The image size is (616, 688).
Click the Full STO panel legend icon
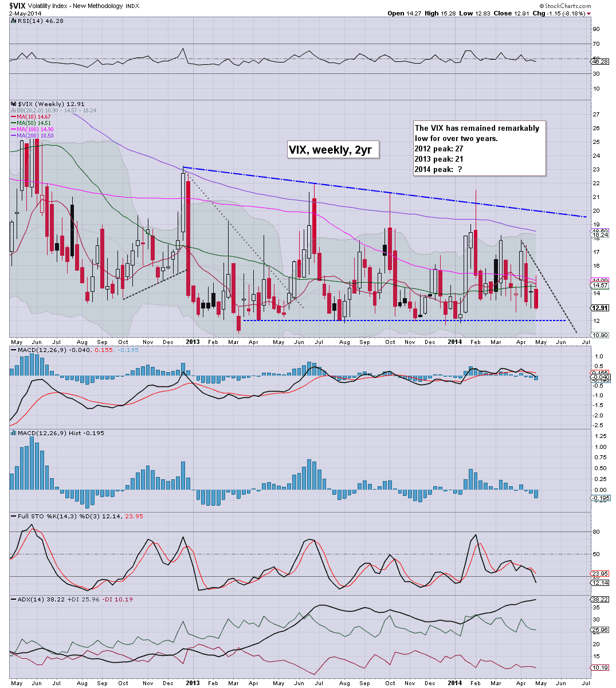click(x=14, y=517)
